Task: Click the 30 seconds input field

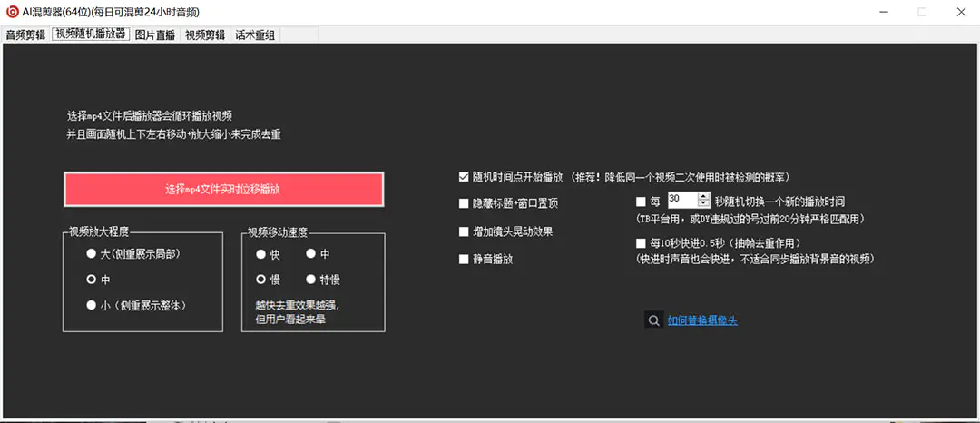Action: [681, 201]
